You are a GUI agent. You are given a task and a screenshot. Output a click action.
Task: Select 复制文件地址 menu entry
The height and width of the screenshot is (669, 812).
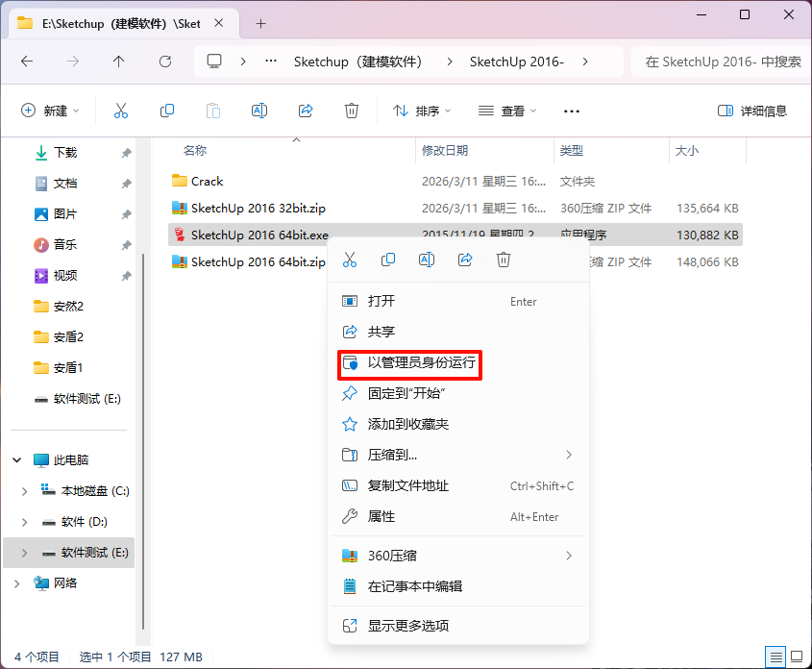[x=457, y=485]
